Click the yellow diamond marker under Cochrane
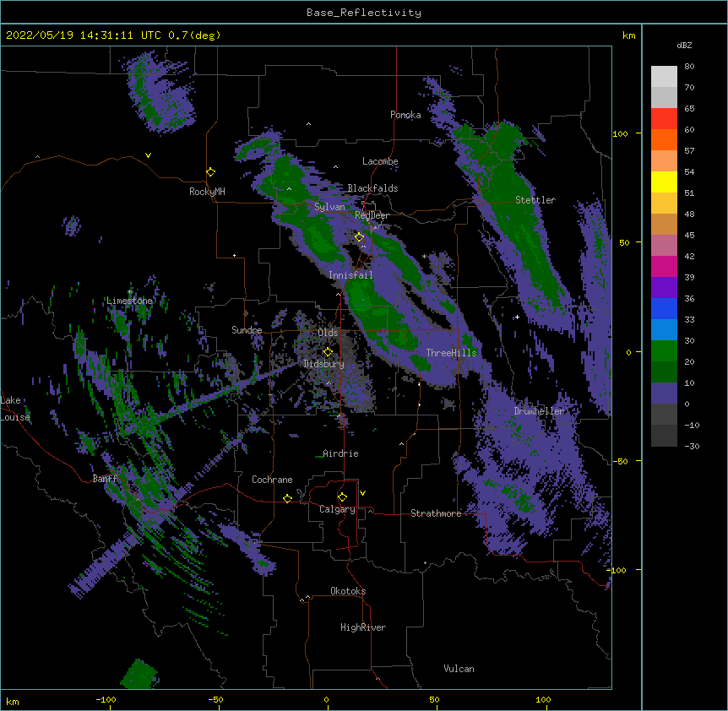 coord(287,498)
